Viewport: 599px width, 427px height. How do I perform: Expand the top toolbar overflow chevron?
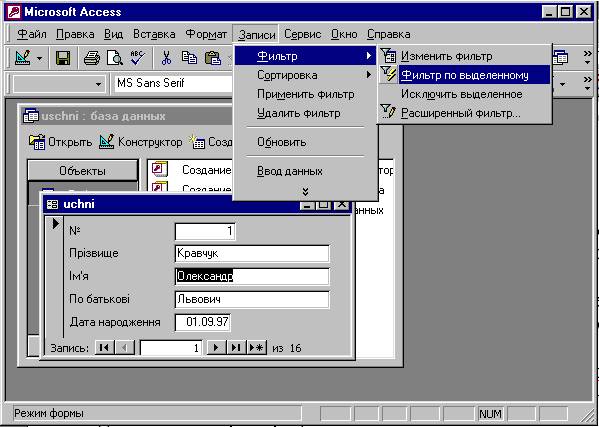tap(588, 57)
